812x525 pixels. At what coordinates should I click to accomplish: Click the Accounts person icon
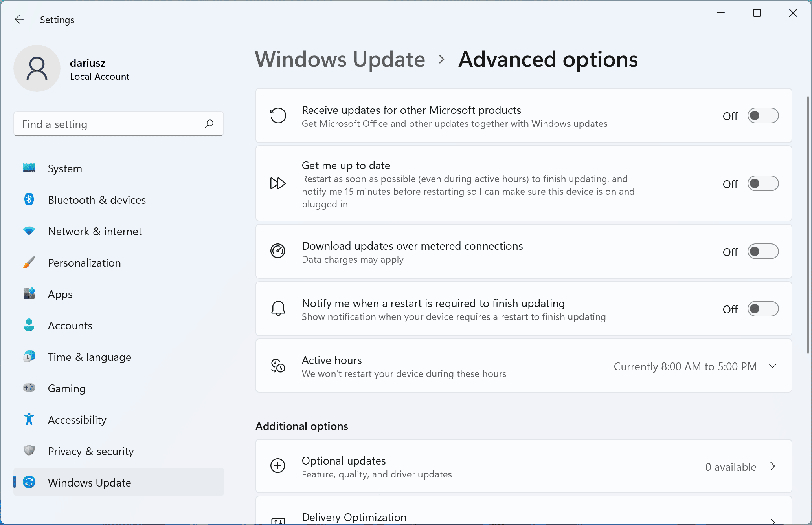(x=29, y=325)
